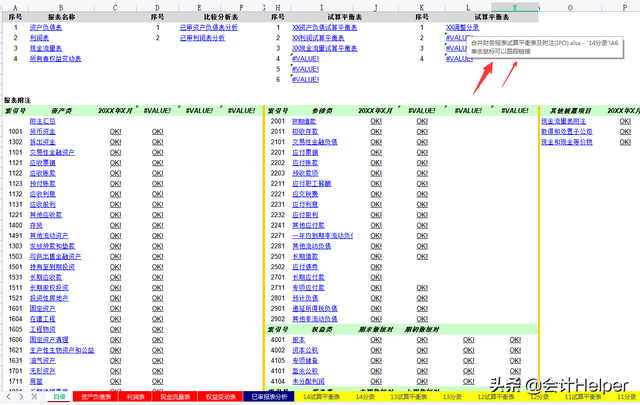Open the red 资产负债表 sheet tab
This screenshot has width=640, height=405.
(96, 396)
